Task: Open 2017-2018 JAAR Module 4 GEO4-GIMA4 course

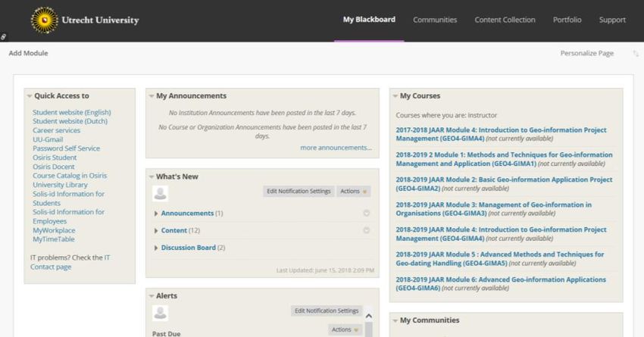Action: click(501, 134)
